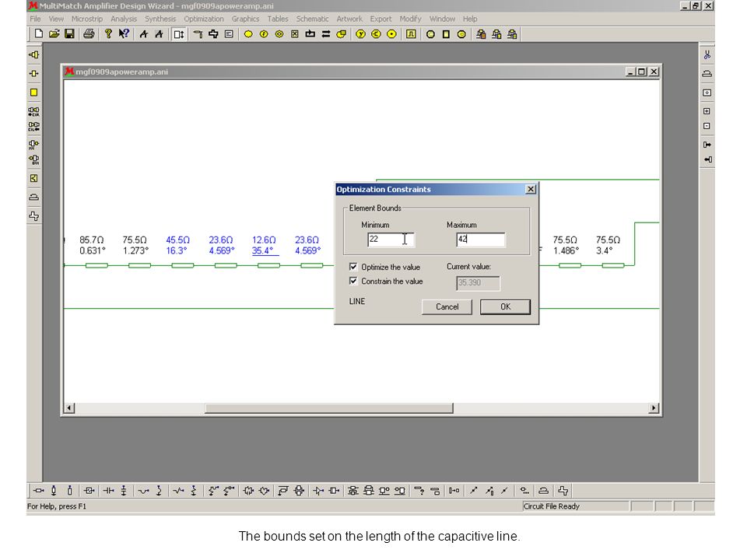This screenshot has height=560, width=747.
Task: Click the right scroll arrow of schematic window
Action: [x=654, y=408]
